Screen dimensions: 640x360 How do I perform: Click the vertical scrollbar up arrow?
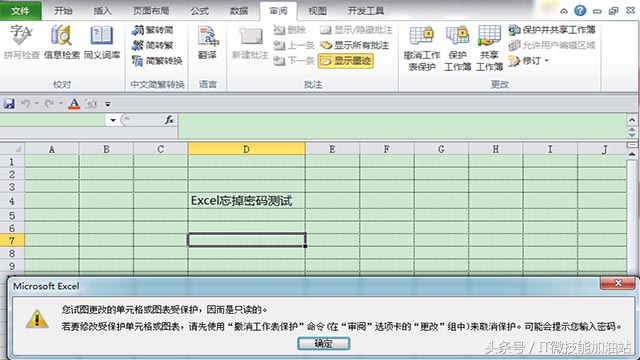pyautogui.click(x=632, y=154)
